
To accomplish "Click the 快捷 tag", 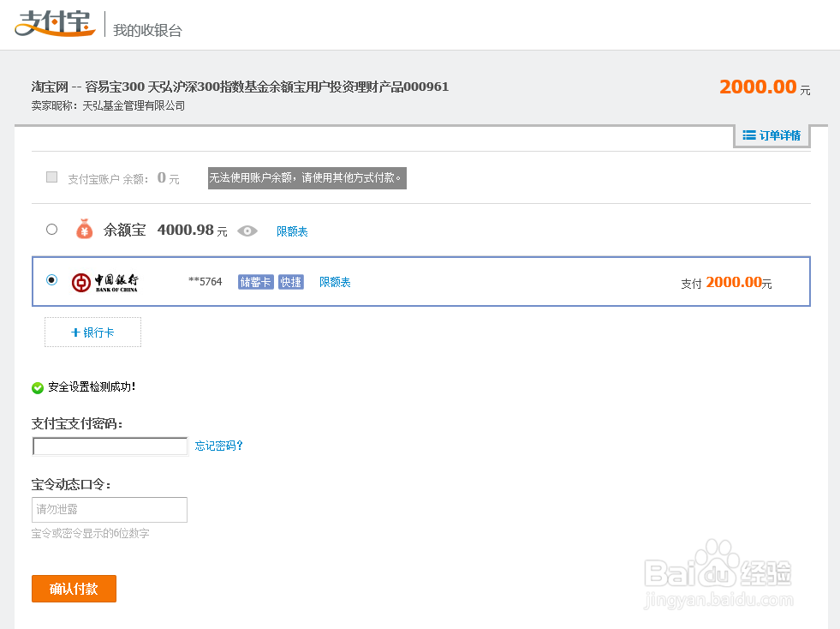I will point(291,282).
